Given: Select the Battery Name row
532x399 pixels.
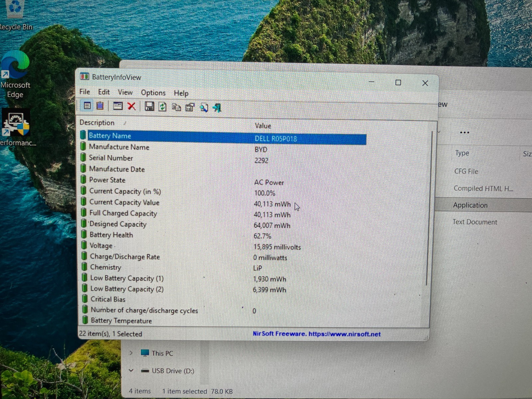Looking at the screenshot, I should coord(223,137).
